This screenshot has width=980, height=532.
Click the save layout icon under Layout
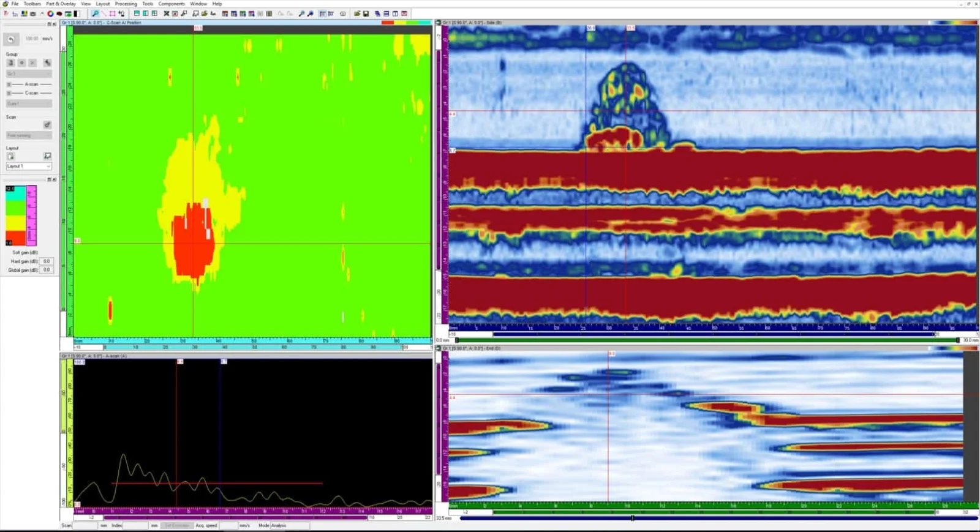tap(47, 156)
